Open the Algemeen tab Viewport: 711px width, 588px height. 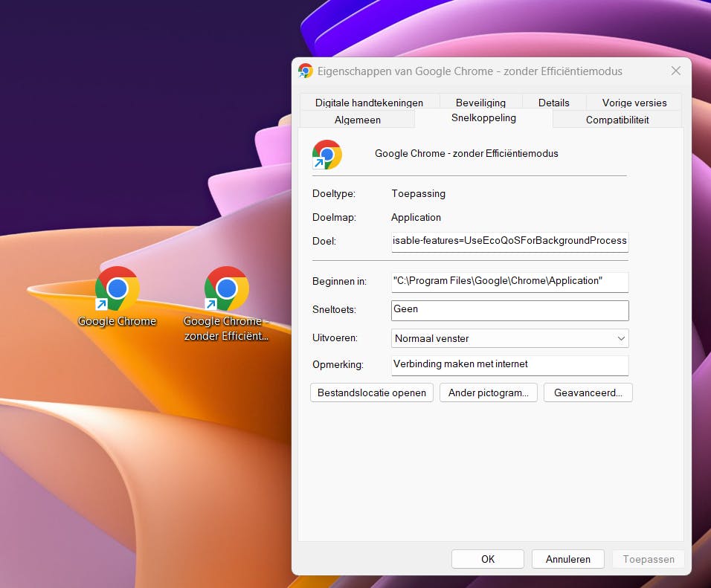click(357, 119)
